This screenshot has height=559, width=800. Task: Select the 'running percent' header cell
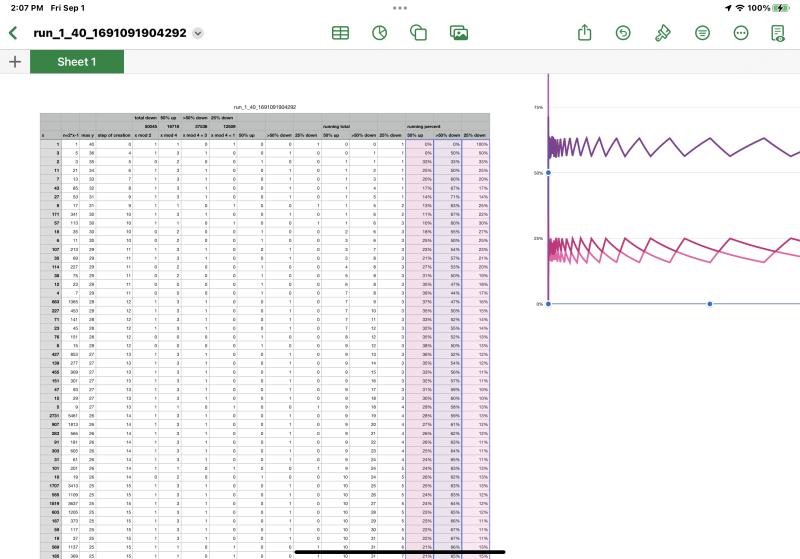(x=419, y=127)
